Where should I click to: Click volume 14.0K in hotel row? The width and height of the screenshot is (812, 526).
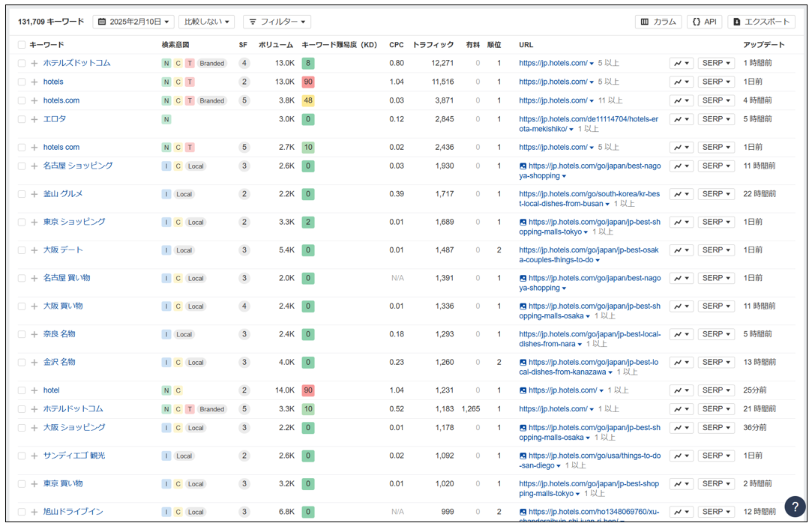(285, 390)
